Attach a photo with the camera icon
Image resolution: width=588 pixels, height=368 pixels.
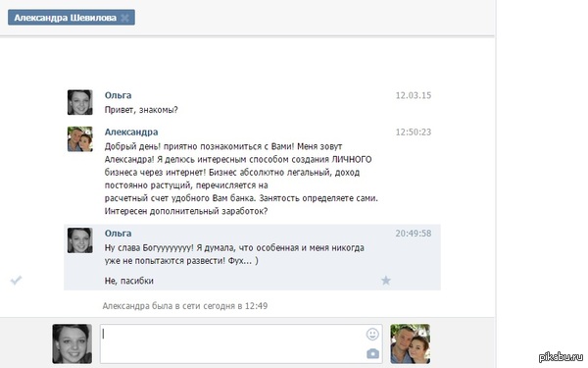tap(372, 353)
